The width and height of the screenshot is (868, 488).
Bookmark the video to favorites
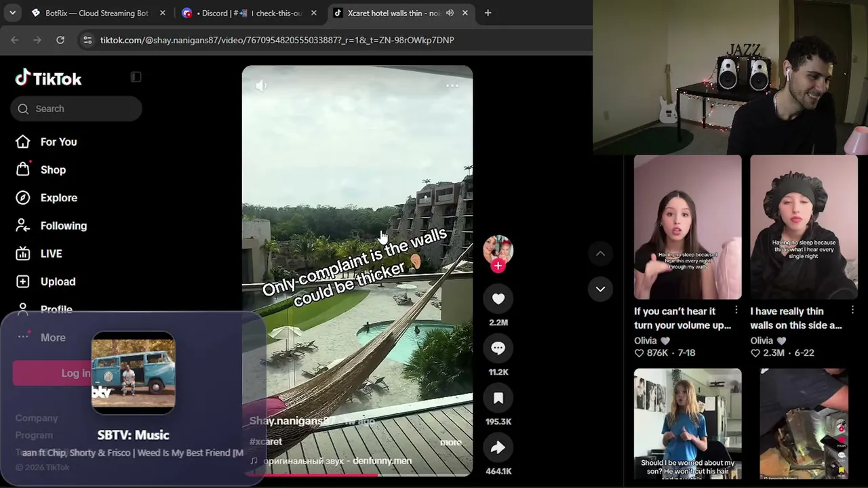[498, 398]
